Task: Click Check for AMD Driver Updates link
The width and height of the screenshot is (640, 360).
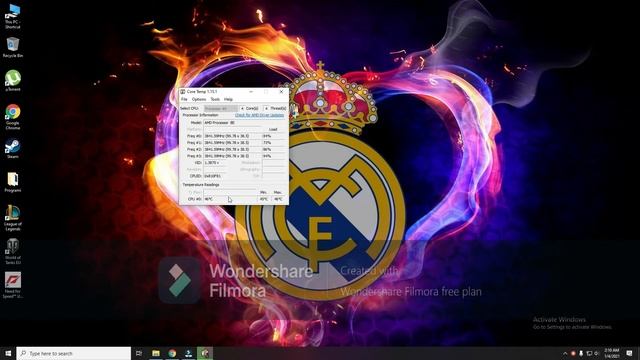Action: [x=259, y=115]
